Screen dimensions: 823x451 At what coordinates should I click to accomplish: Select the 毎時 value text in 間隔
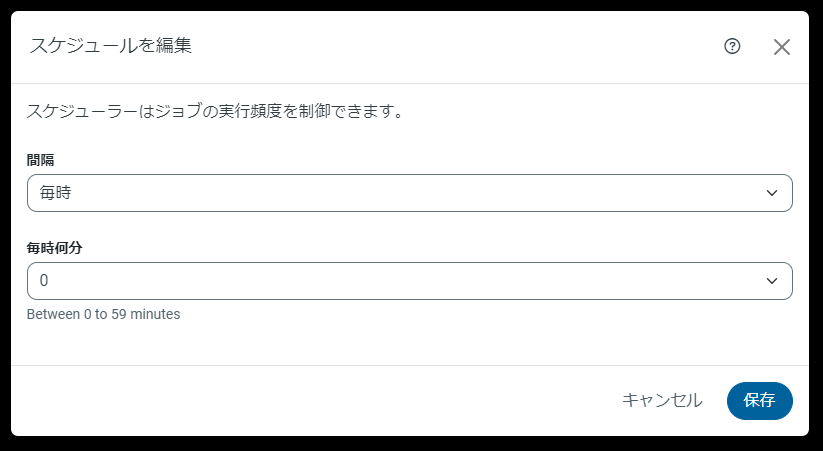pos(55,193)
